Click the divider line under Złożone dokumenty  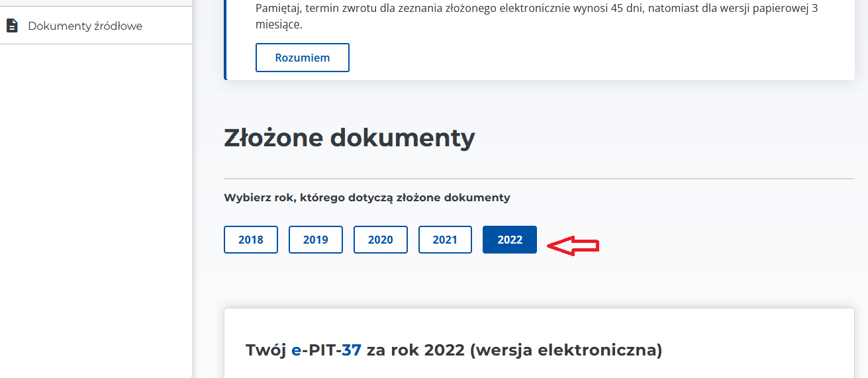[x=539, y=179]
